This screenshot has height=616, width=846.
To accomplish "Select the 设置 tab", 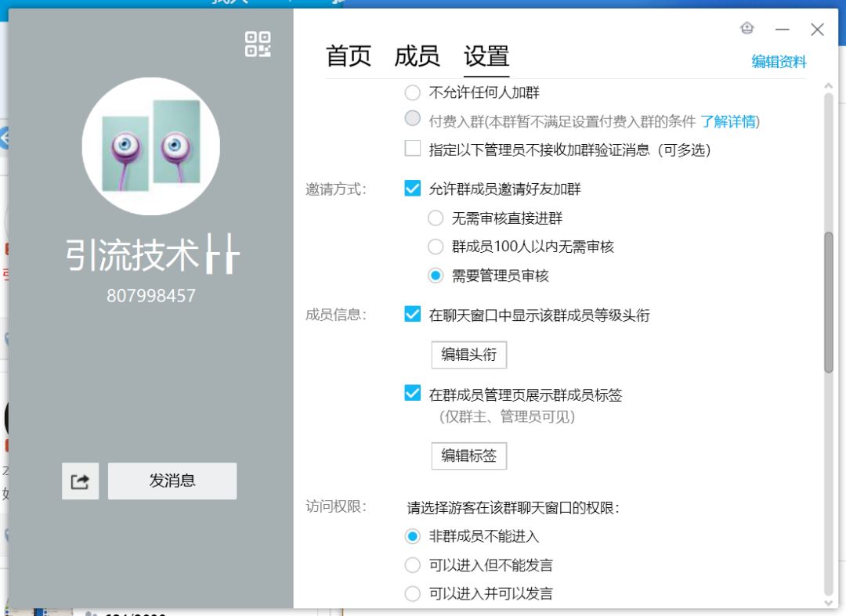I will point(486,56).
